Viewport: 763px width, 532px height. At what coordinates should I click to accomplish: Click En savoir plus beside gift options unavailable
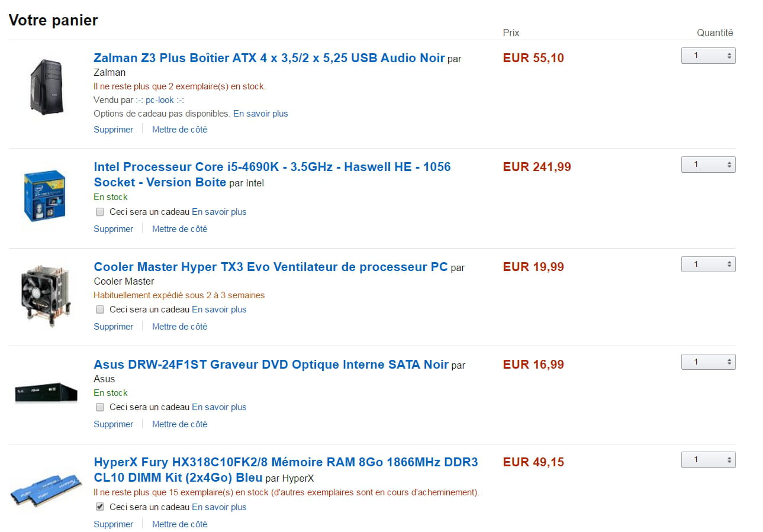click(x=260, y=114)
